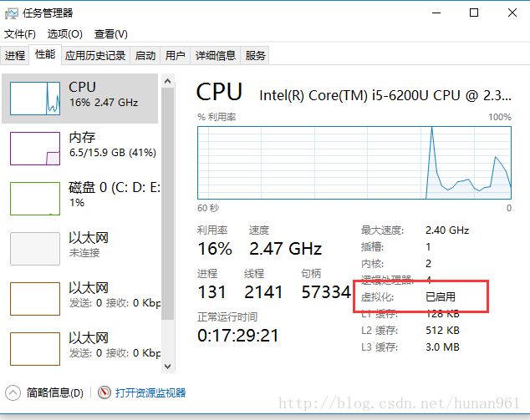Switch to the 进程 tab
Image resolution: width=530 pixels, height=420 pixels.
[x=15, y=56]
